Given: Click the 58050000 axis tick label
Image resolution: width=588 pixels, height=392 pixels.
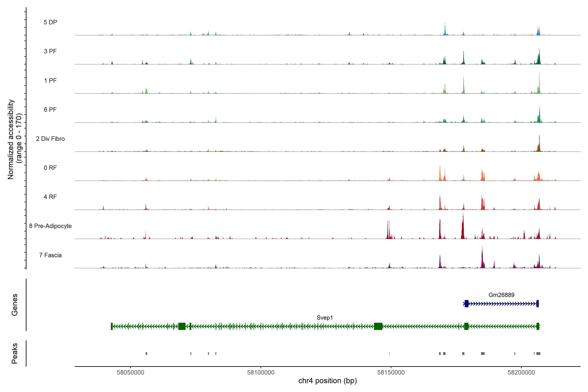Looking at the screenshot, I should pos(130,372).
